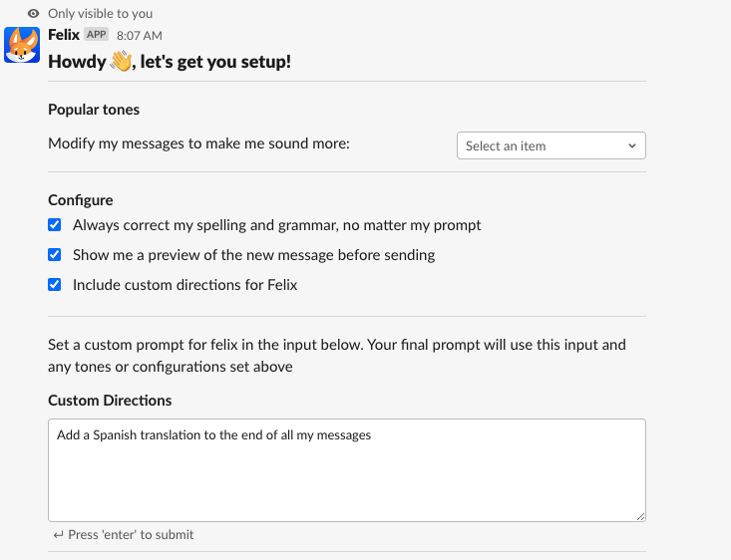Image resolution: width=731 pixels, height=560 pixels.
Task: Click 'Modify my messages to make me sound more:' label
Action: [x=198, y=143]
